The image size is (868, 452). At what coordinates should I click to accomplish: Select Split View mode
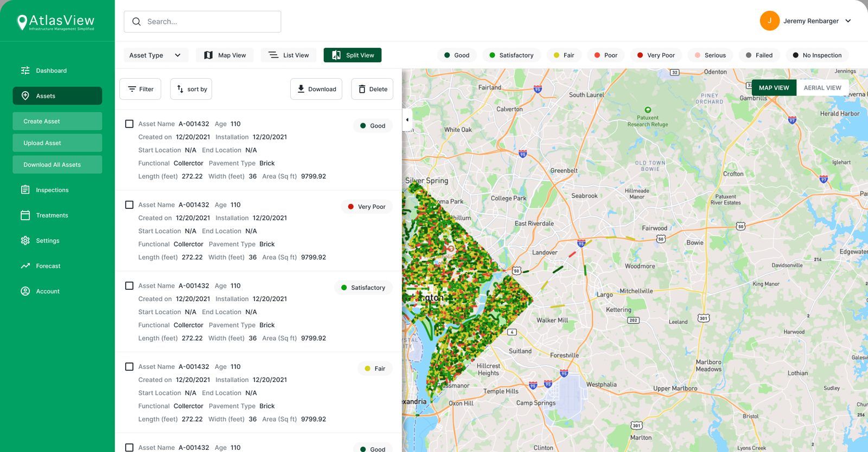click(x=353, y=55)
